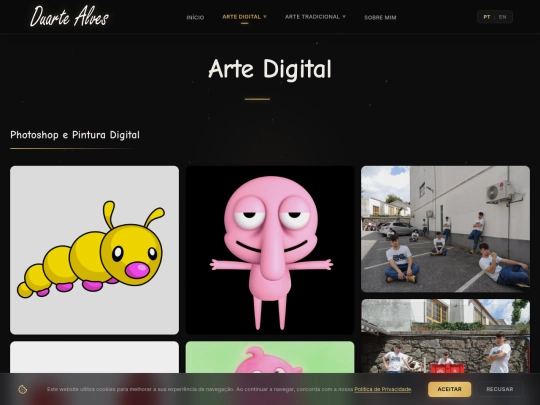Switch language to EN

pyautogui.click(x=502, y=17)
